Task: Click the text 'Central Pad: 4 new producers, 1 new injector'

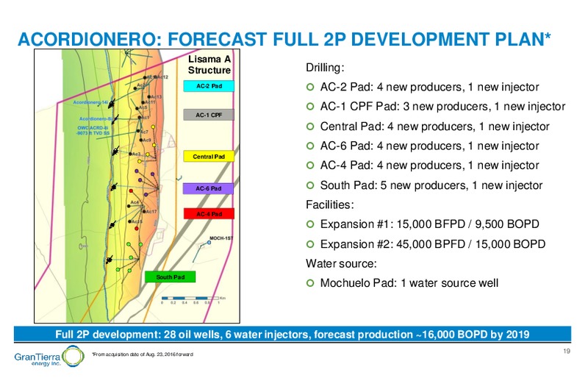Action: (x=434, y=127)
